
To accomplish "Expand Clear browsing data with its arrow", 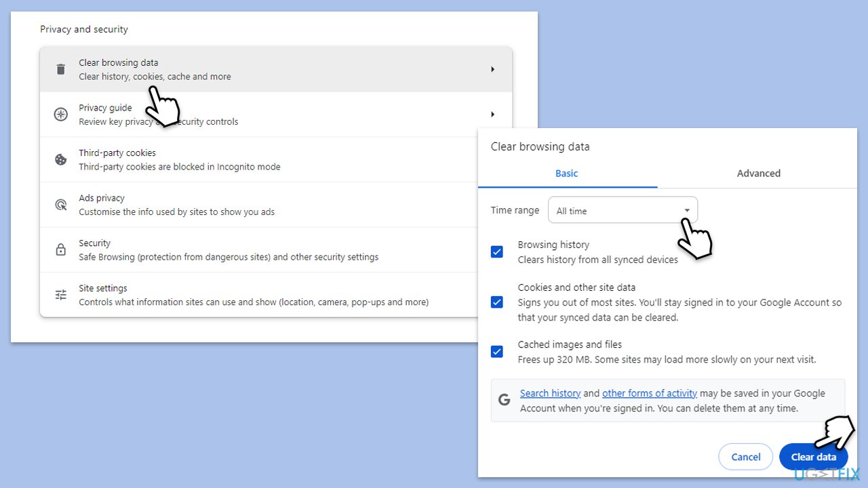I will pos(493,69).
